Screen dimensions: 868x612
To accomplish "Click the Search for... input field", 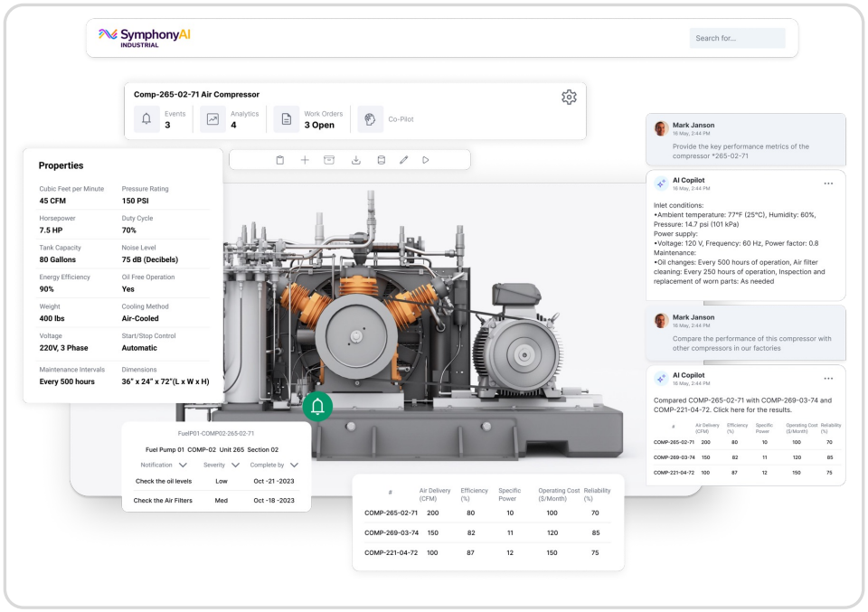I will (x=737, y=38).
